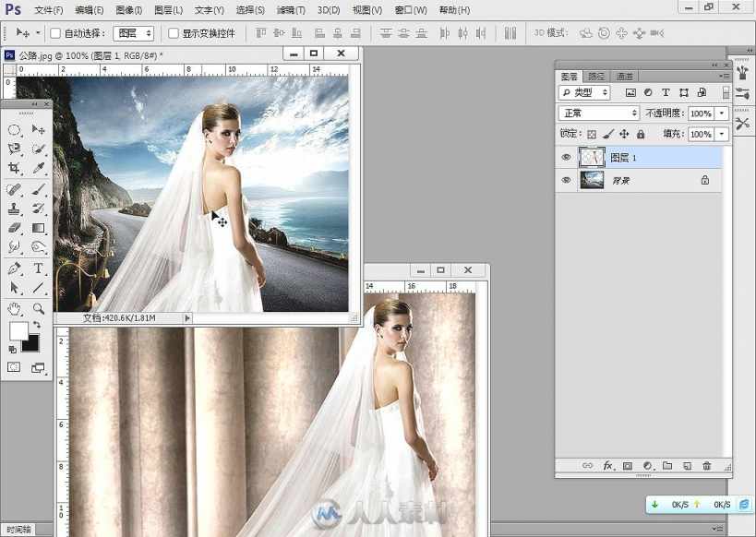Open the 图层 auto-select dropdown
The image size is (756, 537).
(x=134, y=33)
